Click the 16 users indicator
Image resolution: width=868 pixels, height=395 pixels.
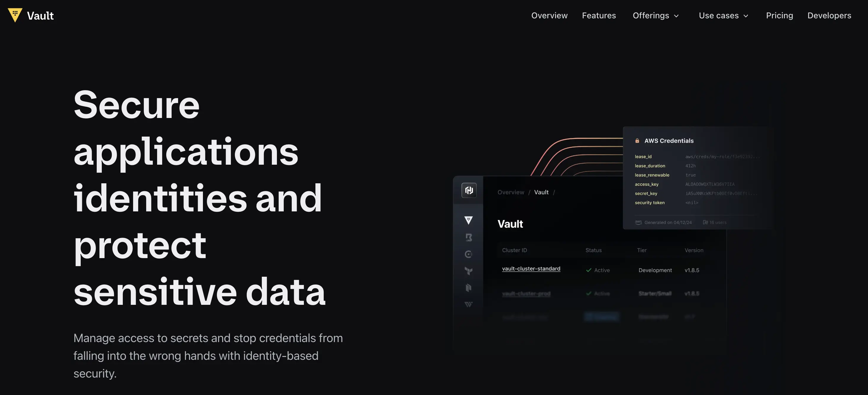pos(714,222)
